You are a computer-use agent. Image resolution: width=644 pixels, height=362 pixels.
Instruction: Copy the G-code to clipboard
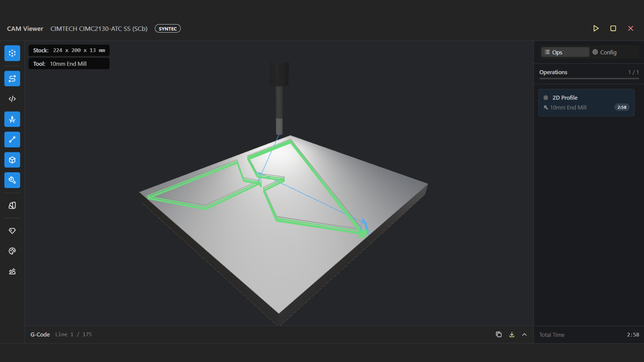tap(498, 335)
